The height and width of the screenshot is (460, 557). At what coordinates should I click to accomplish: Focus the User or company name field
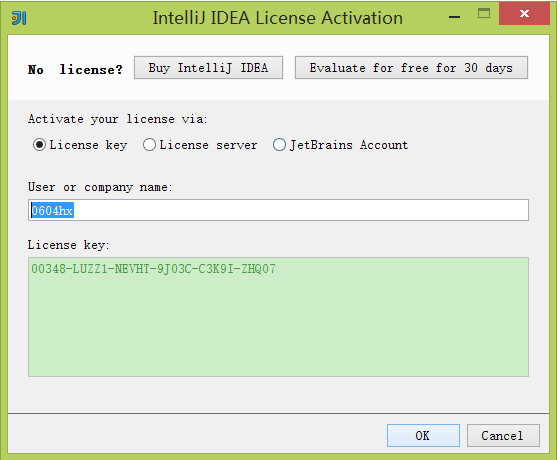(x=278, y=210)
